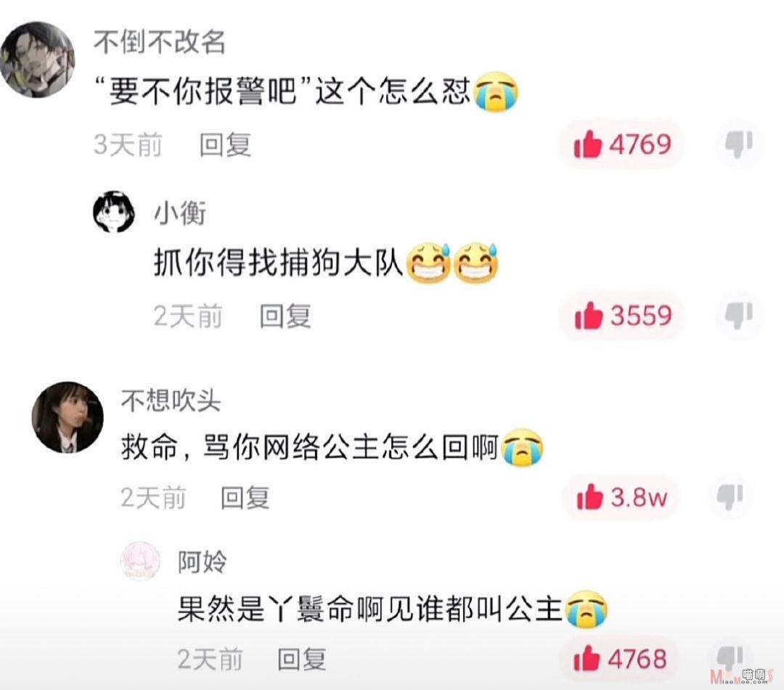784x690 pixels.
Task: Open 不想吹头's profile avatar
Action: 68,417
